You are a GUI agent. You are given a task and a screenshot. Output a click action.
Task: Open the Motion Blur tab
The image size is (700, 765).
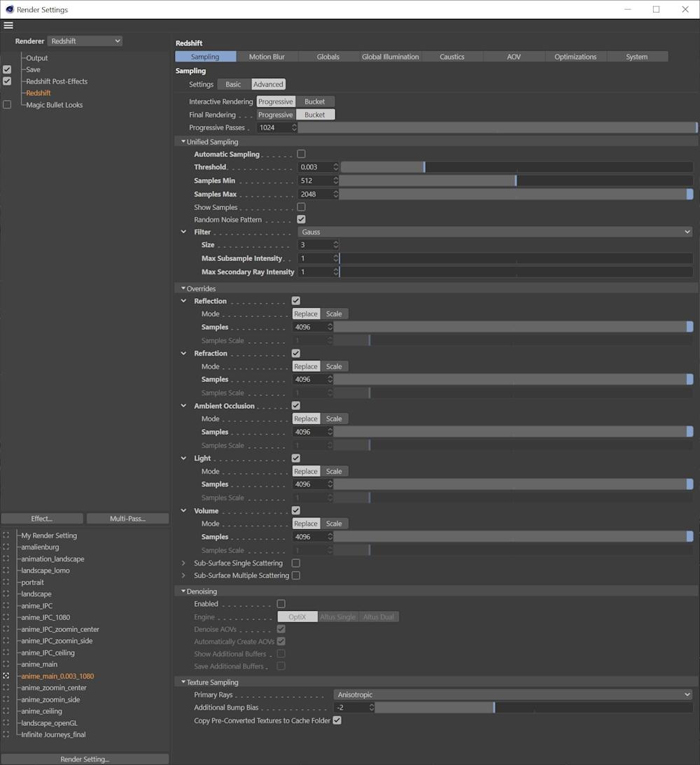tap(267, 57)
